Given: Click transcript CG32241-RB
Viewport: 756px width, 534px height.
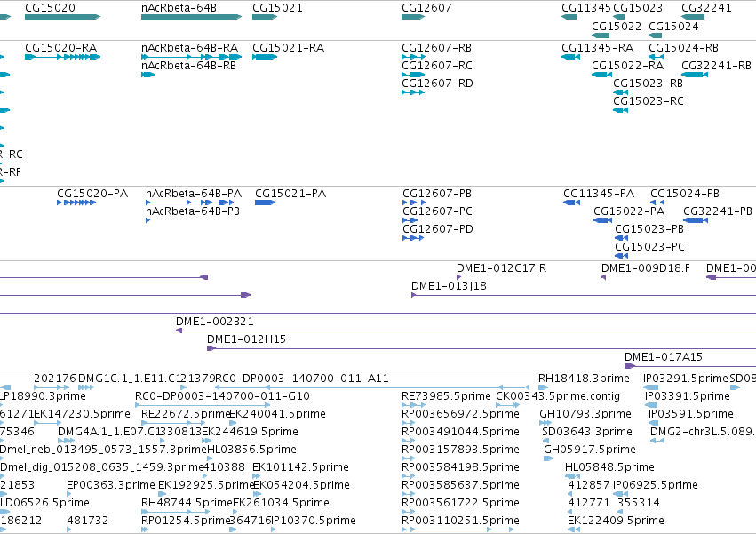Looking at the screenshot, I should [695, 75].
